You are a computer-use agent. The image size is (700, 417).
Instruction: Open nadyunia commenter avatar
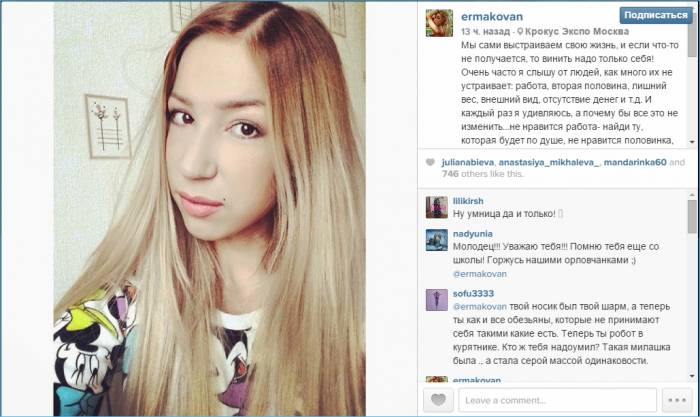click(437, 240)
